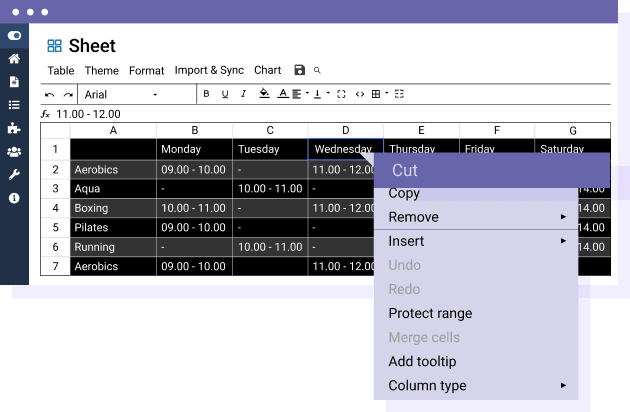630x412 pixels.
Task: Open the Import & Sync menu
Action: pos(209,71)
